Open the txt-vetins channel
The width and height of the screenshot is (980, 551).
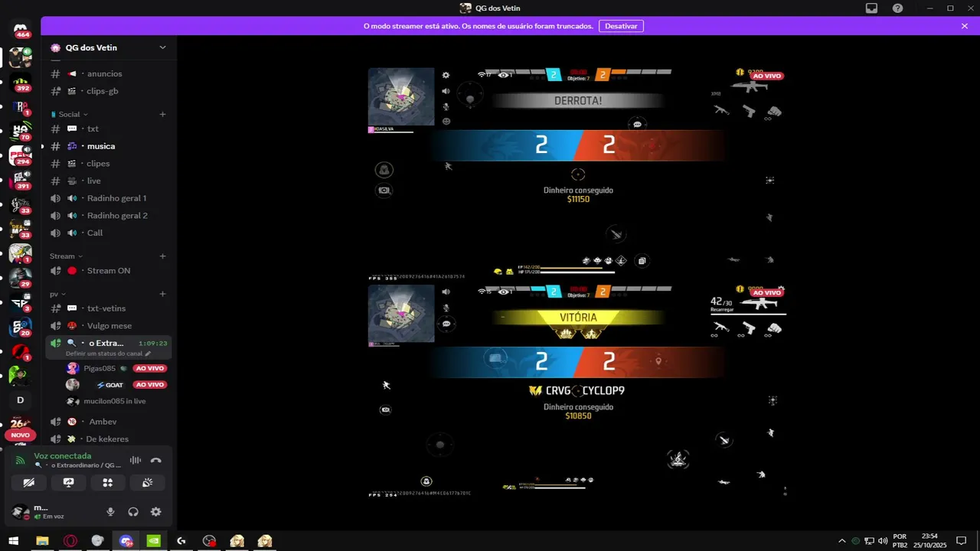click(108, 308)
